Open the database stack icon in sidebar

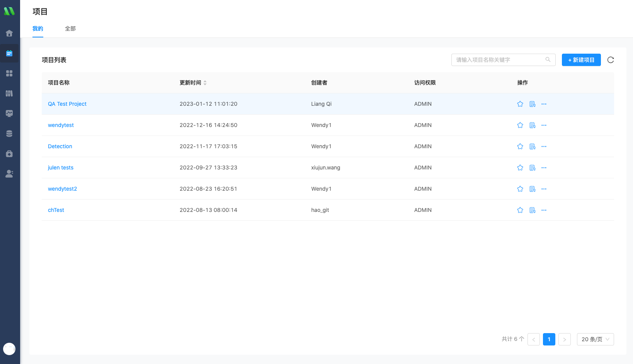pos(9,134)
